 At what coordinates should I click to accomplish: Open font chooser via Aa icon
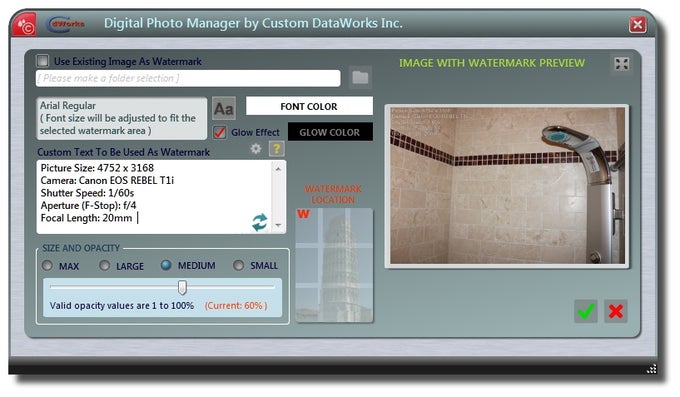coord(224,108)
